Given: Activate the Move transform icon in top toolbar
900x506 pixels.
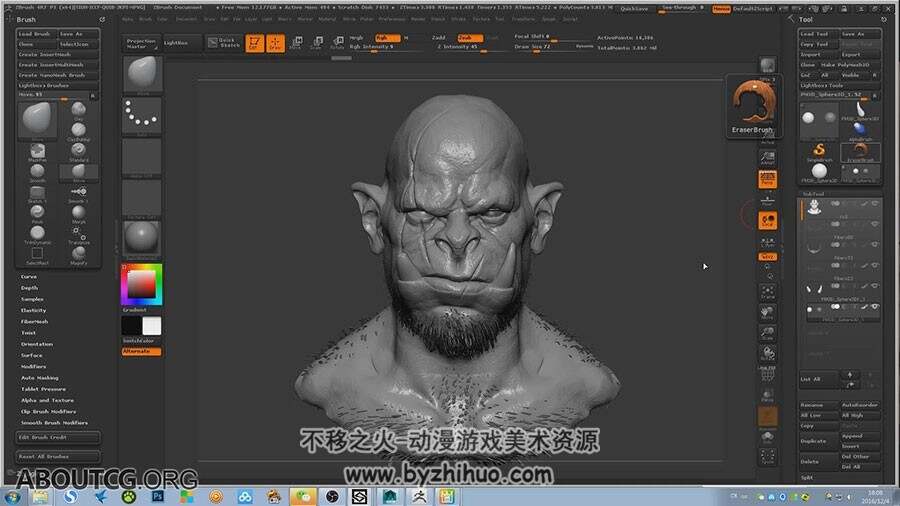Looking at the screenshot, I should pos(296,42).
